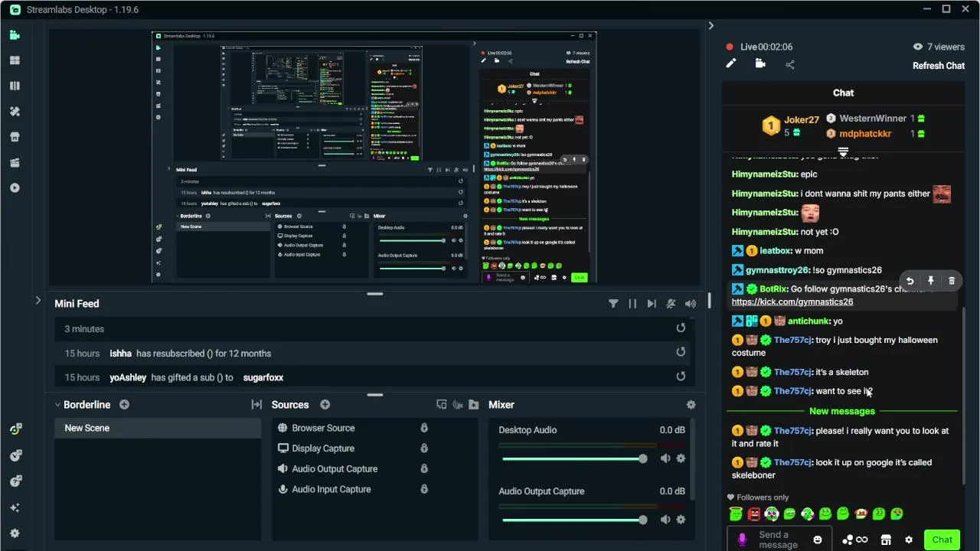Viewport: 980px width, 551px height.
Task: Open Audio Output Capture mixer gear
Action: click(681, 520)
